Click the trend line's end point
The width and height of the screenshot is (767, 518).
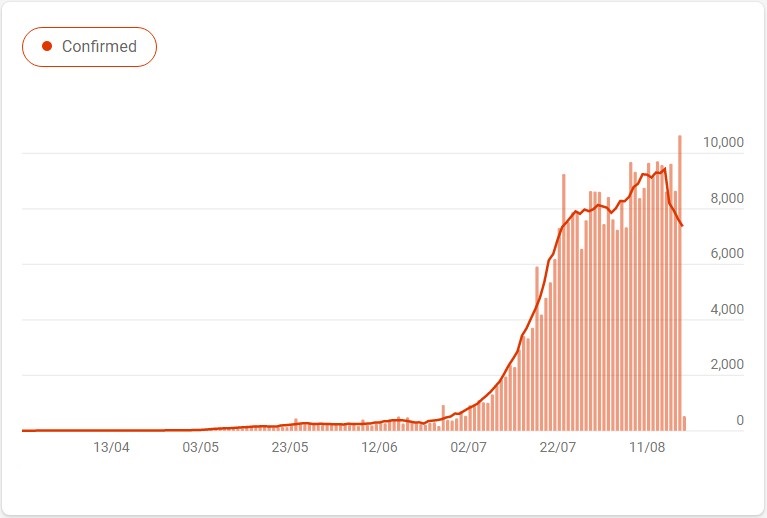pos(682,225)
